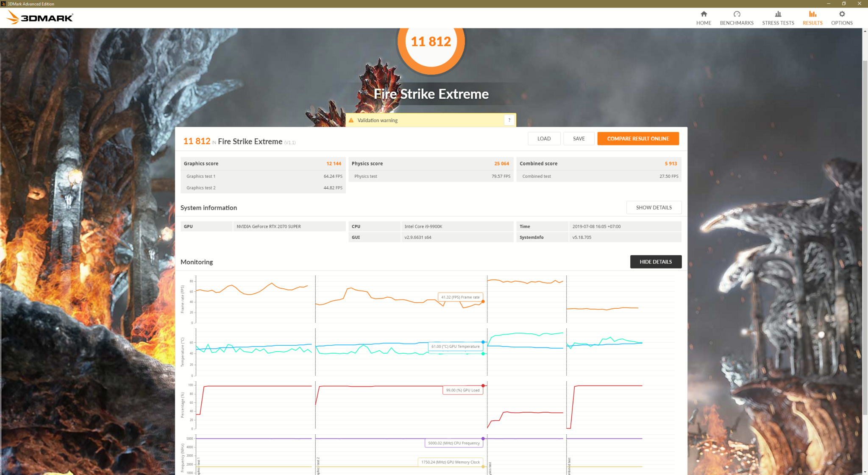Click the Fire Strike Extreme title banner
The image size is (868, 475).
[x=431, y=94]
